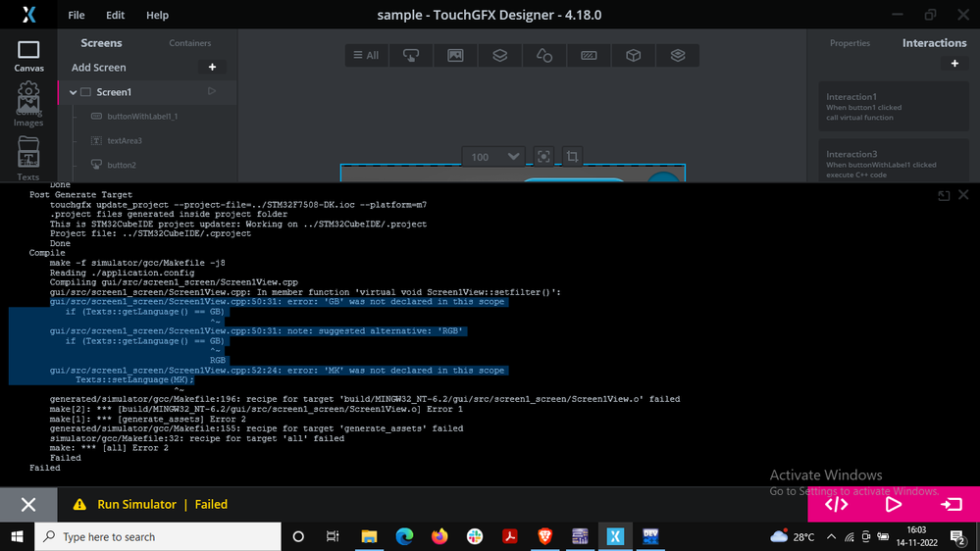
Task: Collapse the Screen1 tree node
Action: [74, 92]
